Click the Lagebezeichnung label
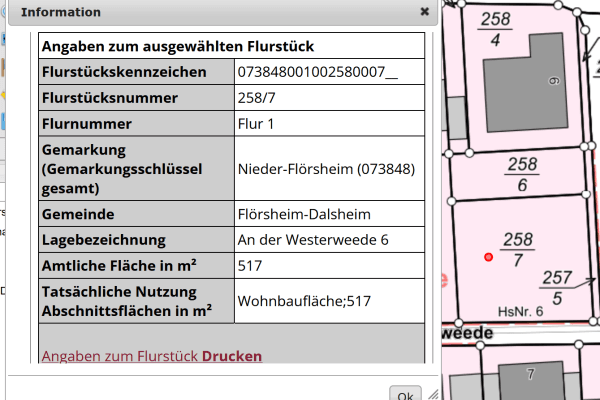This screenshot has height=400, width=600. (x=104, y=240)
